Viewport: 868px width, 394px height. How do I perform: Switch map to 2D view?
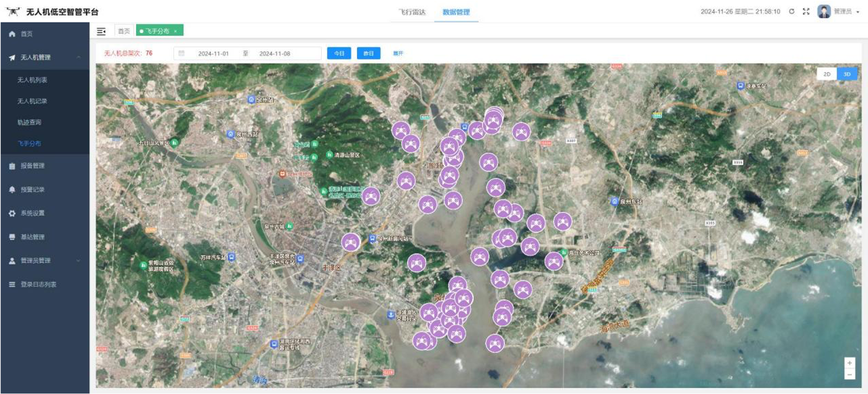click(x=827, y=74)
